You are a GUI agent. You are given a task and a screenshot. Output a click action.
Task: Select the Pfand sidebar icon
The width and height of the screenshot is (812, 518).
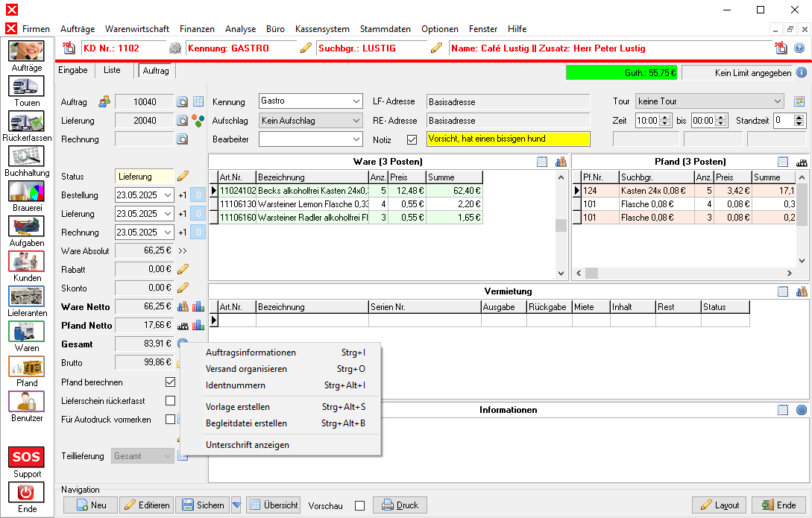coord(27,367)
